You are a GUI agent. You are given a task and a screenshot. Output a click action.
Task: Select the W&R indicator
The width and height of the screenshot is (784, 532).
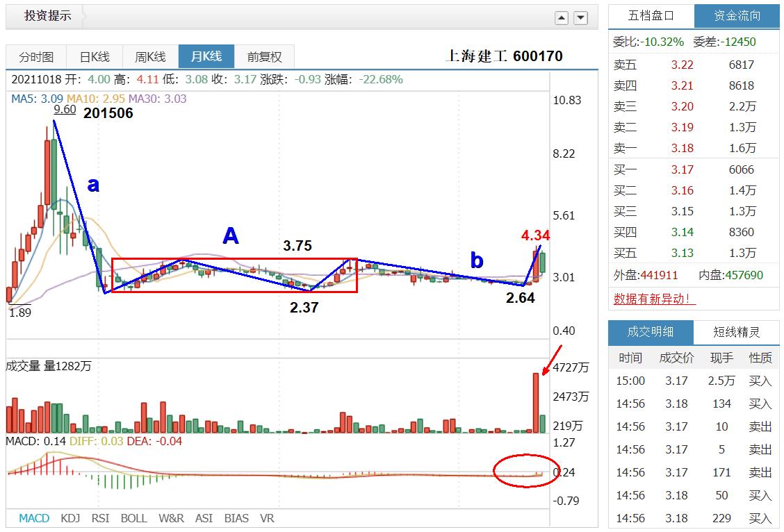point(171,519)
